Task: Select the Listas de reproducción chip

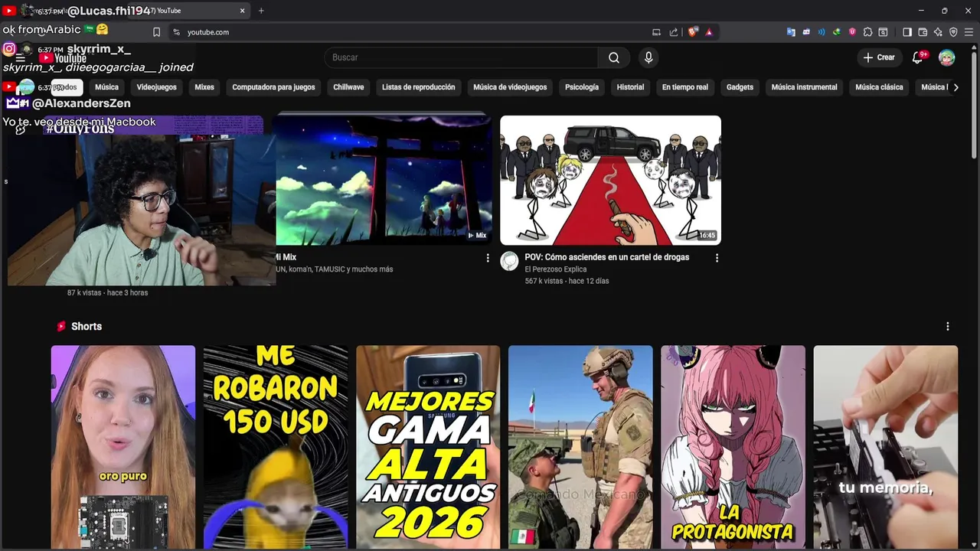Action: (418, 87)
